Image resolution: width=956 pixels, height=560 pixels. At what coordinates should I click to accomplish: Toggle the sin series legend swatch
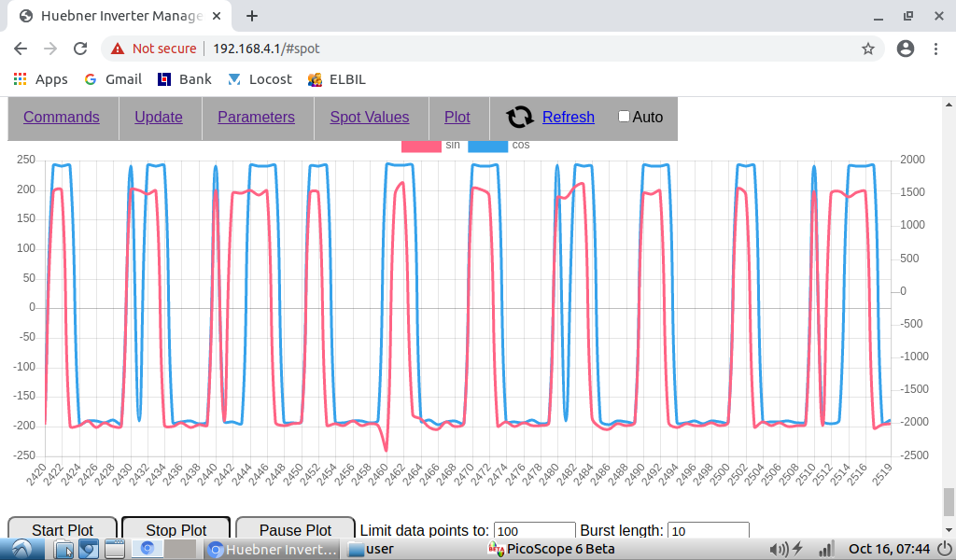click(420, 146)
